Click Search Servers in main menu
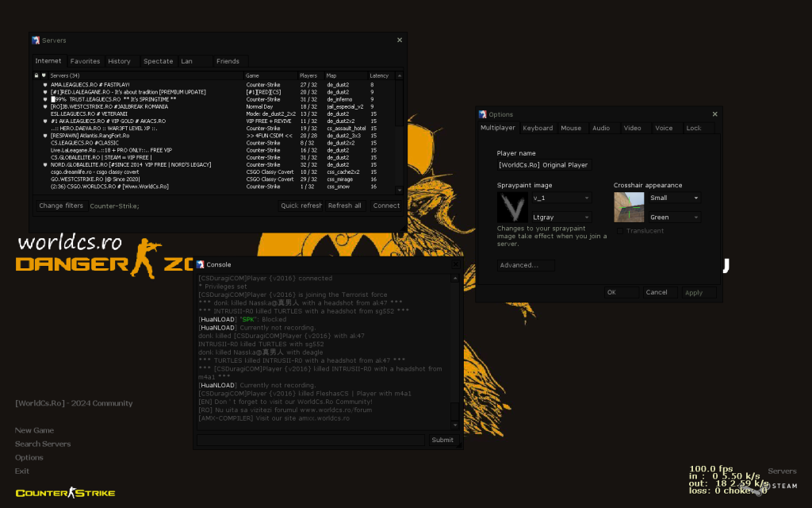The height and width of the screenshot is (508, 812). [43, 444]
